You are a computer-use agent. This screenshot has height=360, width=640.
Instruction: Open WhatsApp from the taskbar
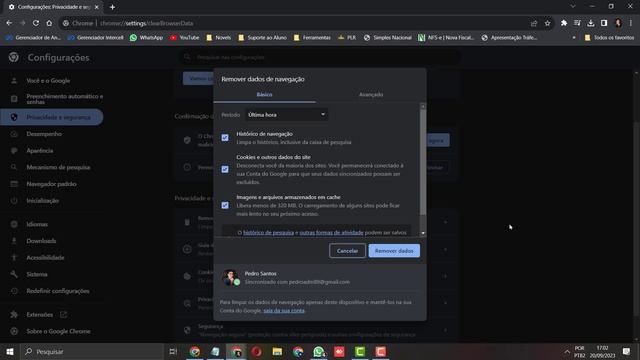pyautogui.click(x=319, y=351)
